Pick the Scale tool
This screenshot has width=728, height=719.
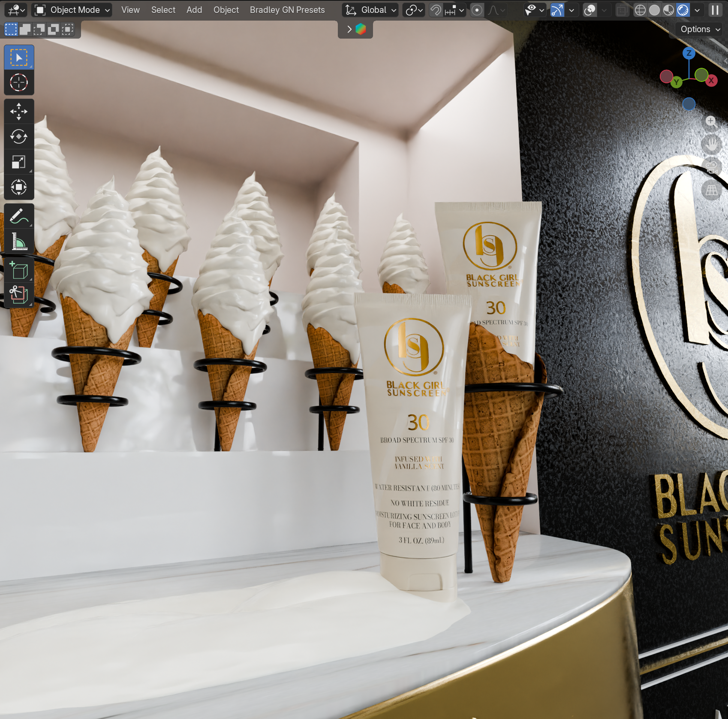19,162
